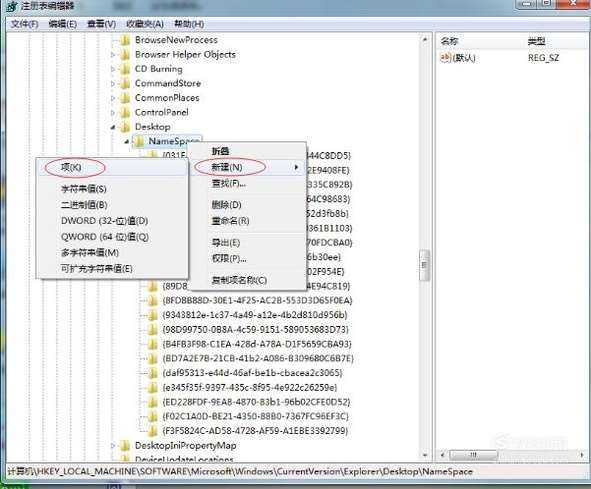Click the Registry Editor title bar icon
Screen dimensions: 591x489
pyautogui.click(x=11, y=6)
